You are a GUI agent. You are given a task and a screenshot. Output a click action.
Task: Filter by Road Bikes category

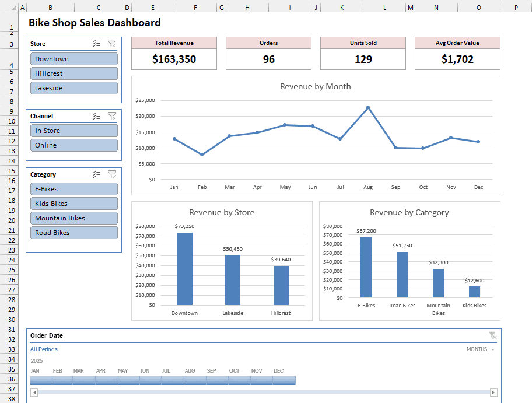(74, 233)
